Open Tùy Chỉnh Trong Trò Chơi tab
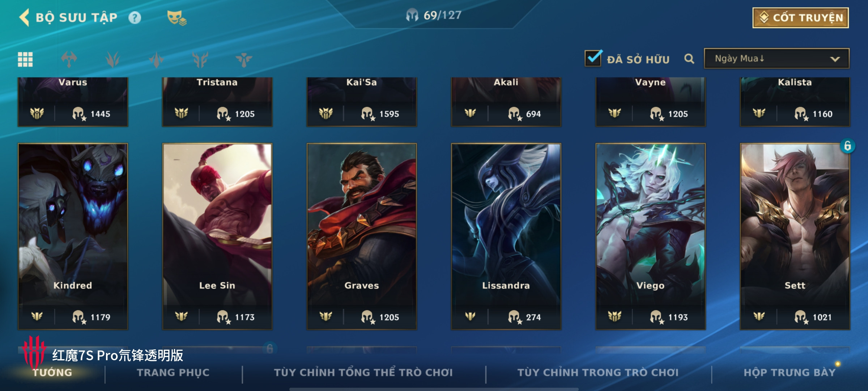The width and height of the screenshot is (868, 391). pyautogui.click(x=598, y=373)
